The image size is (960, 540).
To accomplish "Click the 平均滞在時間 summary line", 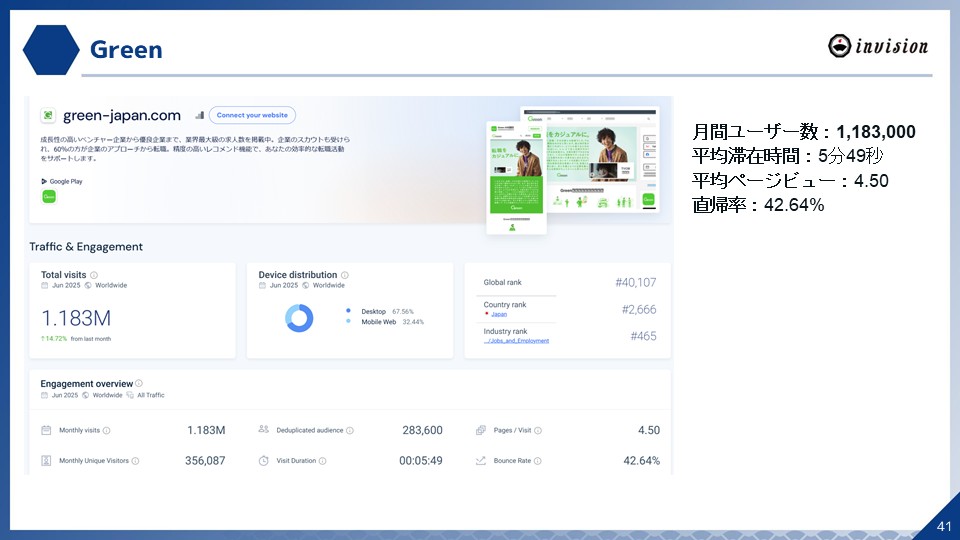I will [x=787, y=156].
